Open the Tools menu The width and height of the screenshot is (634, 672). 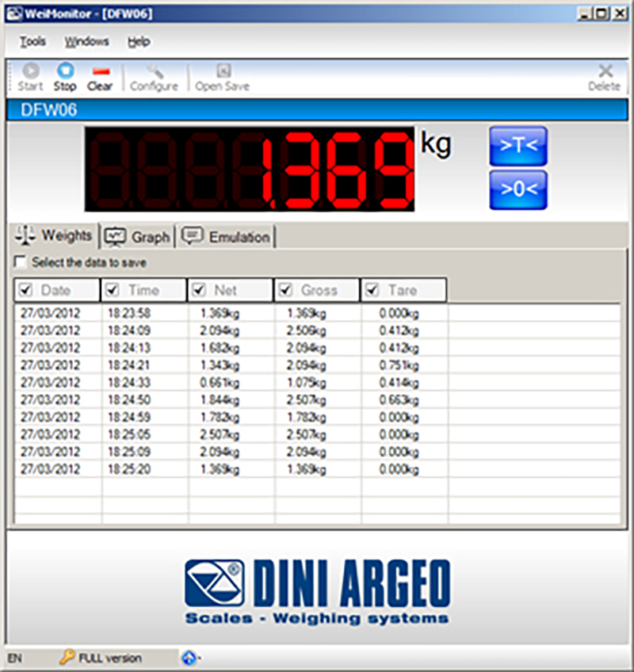[x=32, y=42]
